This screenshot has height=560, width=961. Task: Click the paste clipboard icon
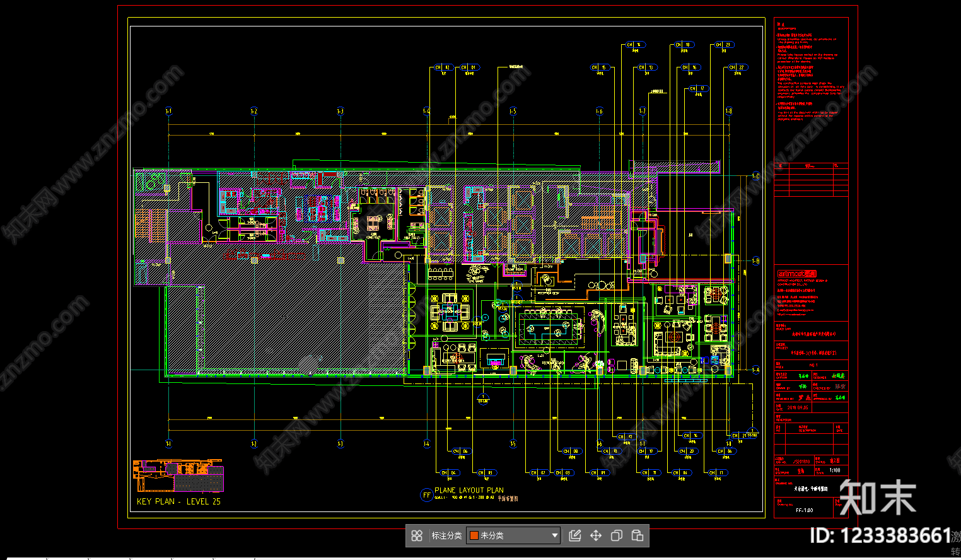coord(638,535)
